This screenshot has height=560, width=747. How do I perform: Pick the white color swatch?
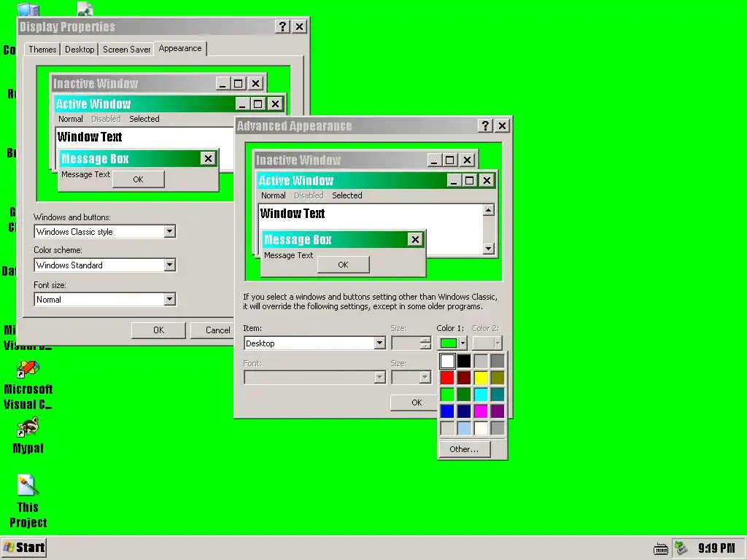coord(447,361)
